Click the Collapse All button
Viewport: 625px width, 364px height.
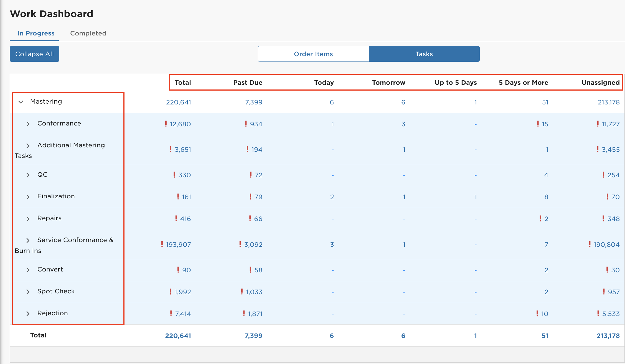pyautogui.click(x=34, y=54)
